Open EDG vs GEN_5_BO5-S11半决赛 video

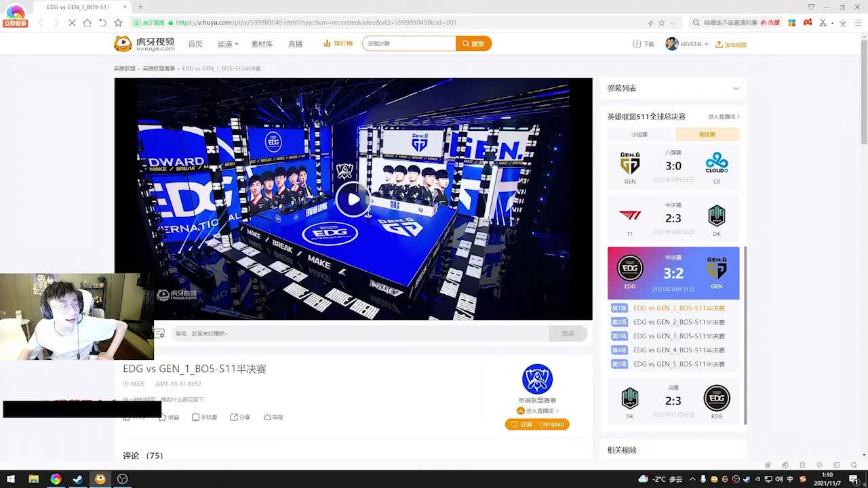click(x=679, y=364)
